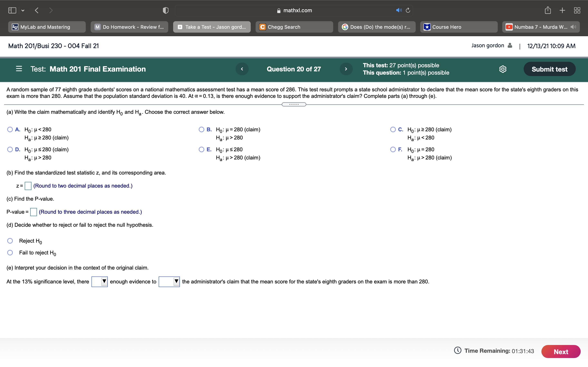The image size is (588, 367).
Task: Open the MathXL question settings gear
Action: 502,69
